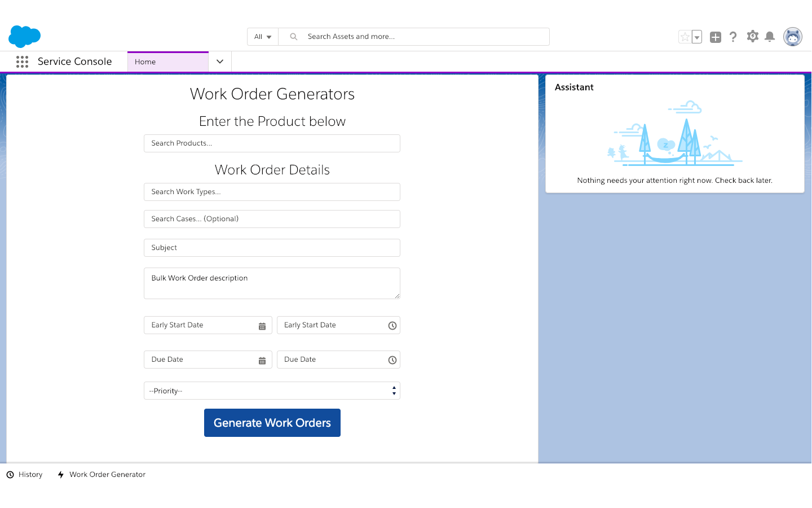This screenshot has height=508, width=812.
Task: Open the Help question mark icon
Action: click(733, 37)
